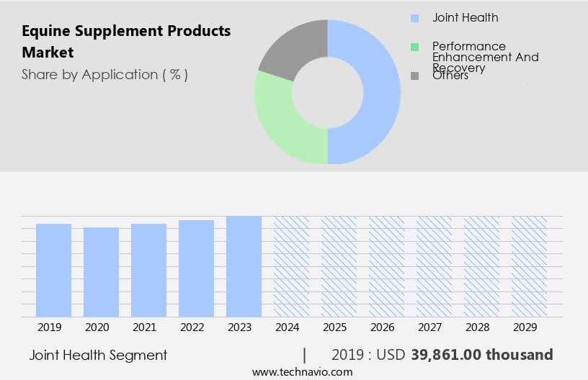Image resolution: width=588 pixels, height=380 pixels.
Task: Click the Joint Health blue legend swatch
Action: (414, 18)
